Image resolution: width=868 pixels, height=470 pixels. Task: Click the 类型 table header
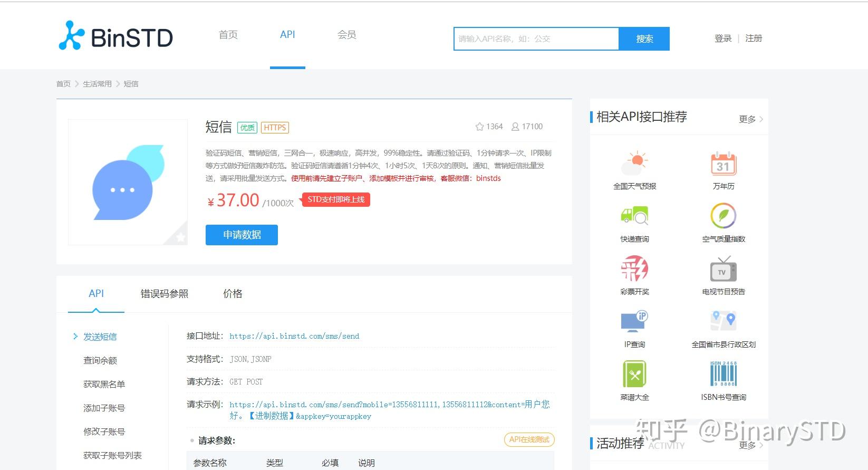(275, 463)
